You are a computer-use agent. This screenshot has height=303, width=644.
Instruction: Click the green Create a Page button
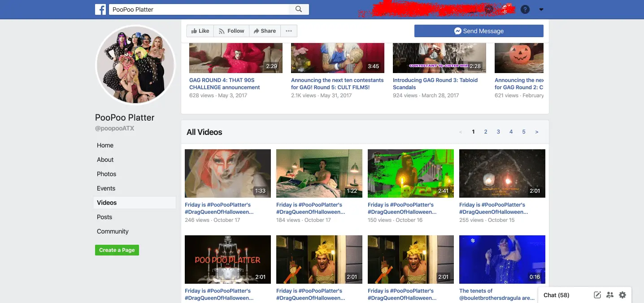click(x=117, y=250)
